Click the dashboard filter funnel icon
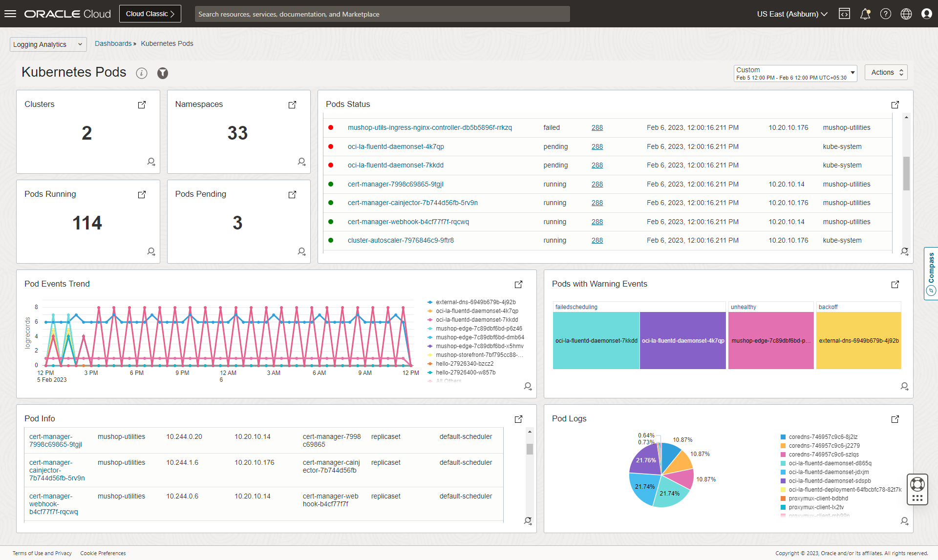This screenshot has height=560, width=938. 163,73
